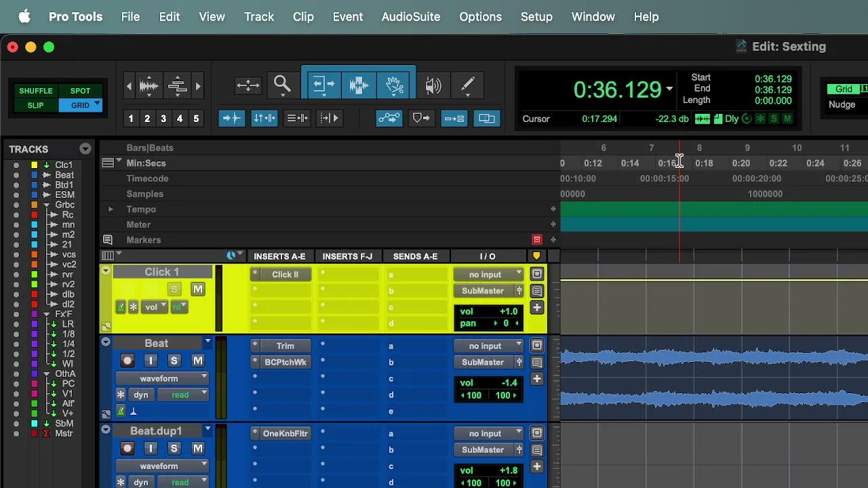Click the Zoom Toggle icon
Image resolution: width=868 pixels, height=488 pixels.
[x=248, y=85]
